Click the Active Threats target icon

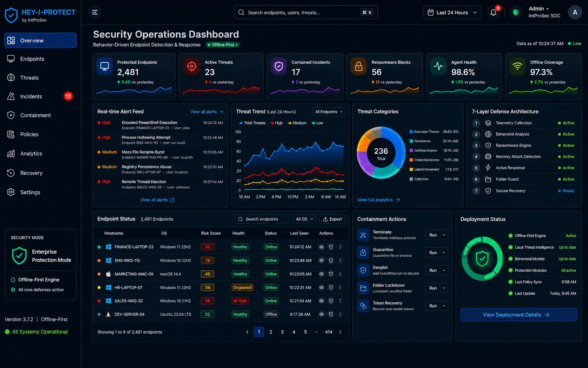(191, 66)
